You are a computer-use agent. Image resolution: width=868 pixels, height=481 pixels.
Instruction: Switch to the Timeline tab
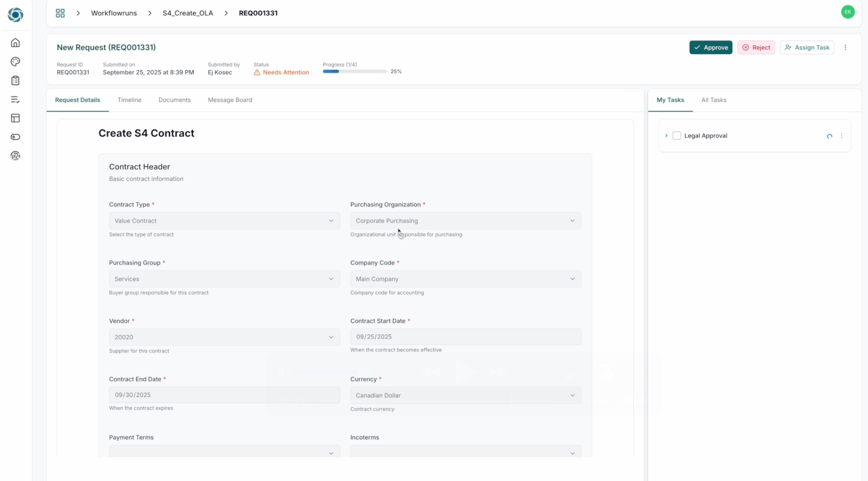point(129,100)
